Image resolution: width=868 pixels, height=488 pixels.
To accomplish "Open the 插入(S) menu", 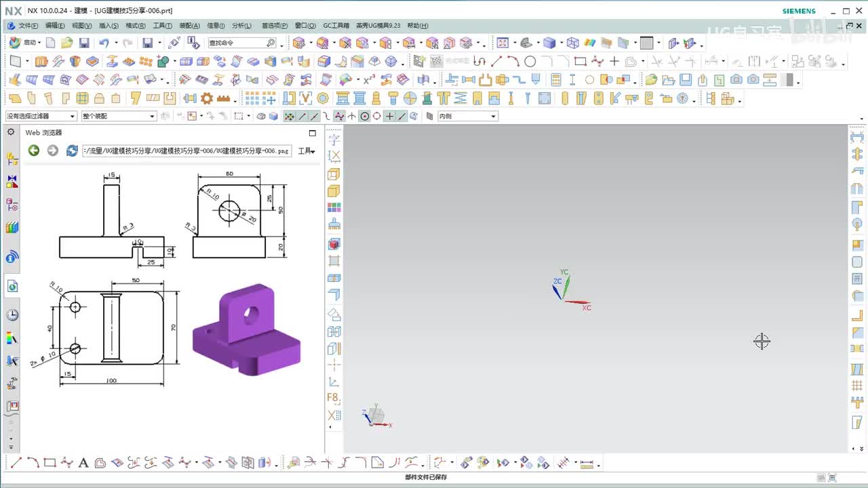I will pyautogui.click(x=108, y=26).
